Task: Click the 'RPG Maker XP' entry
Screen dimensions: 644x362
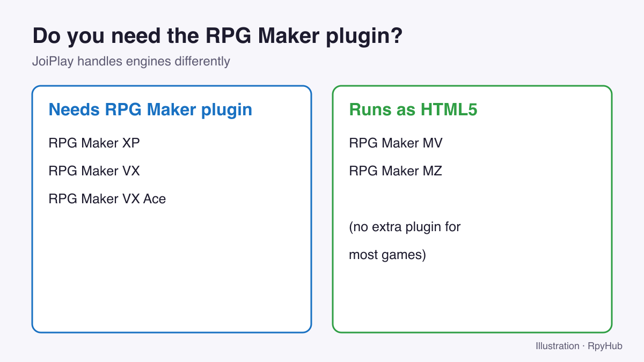Action: click(x=94, y=143)
